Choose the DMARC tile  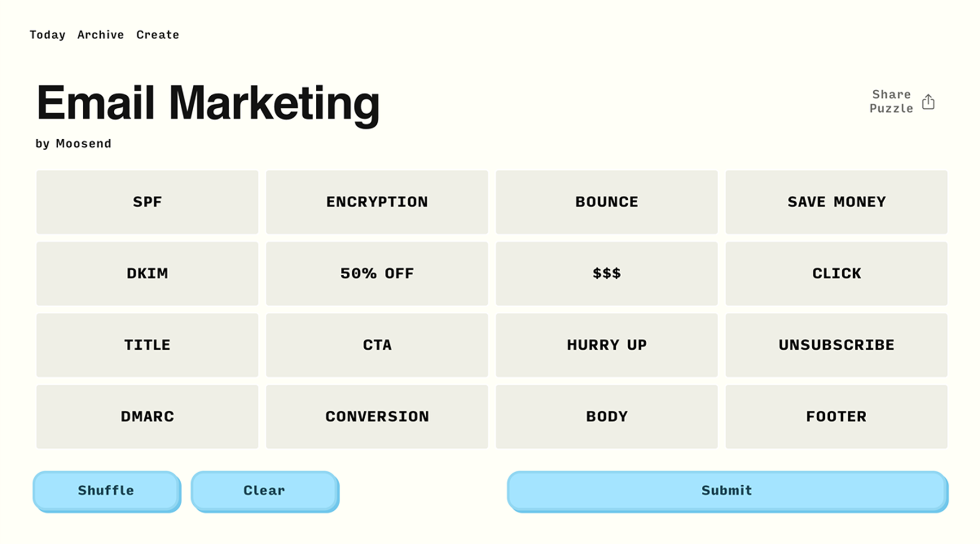pyautogui.click(x=147, y=417)
